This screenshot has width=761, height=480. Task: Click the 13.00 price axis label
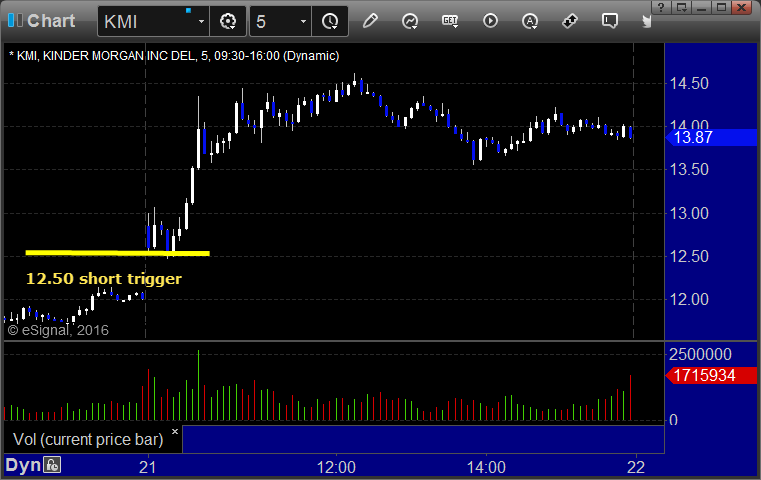tap(689, 213)
